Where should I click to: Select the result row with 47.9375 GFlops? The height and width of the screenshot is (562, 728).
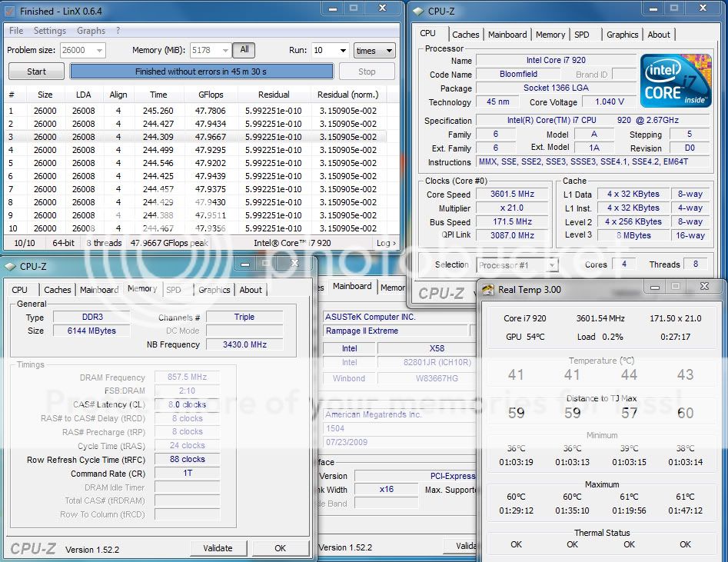pos(195,189)
